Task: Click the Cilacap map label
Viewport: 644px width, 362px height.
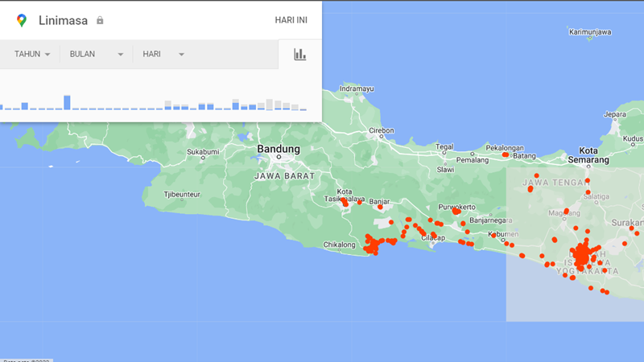Action: [x=433, y=238]
